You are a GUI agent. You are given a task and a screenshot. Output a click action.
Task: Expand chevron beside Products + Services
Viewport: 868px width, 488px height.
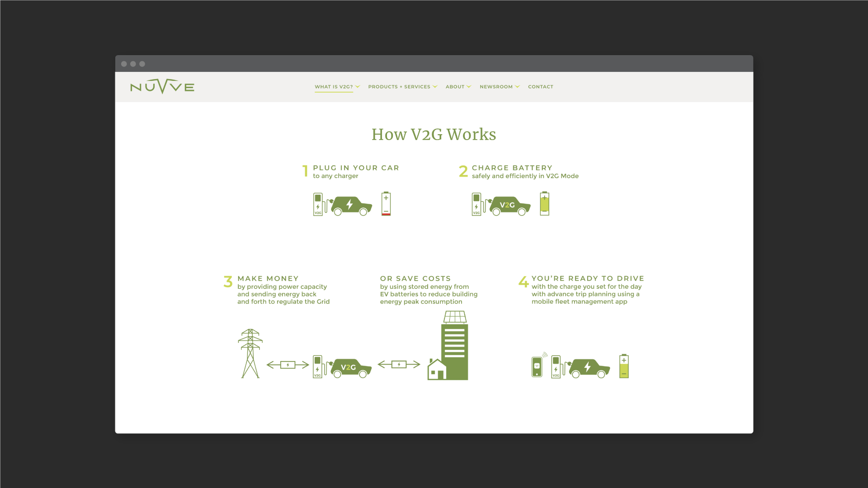[x=435, y=87]
